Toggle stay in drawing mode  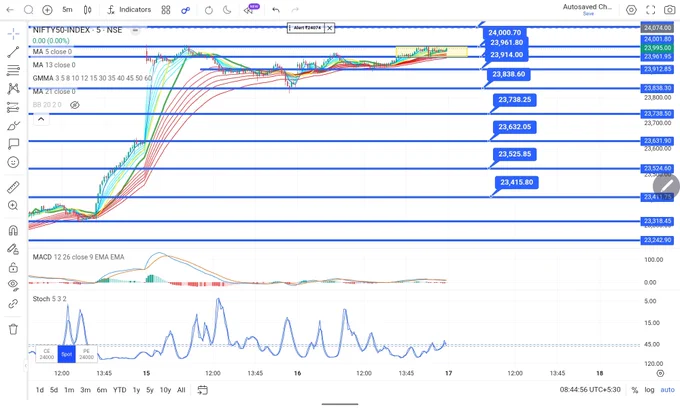(13, 249)
